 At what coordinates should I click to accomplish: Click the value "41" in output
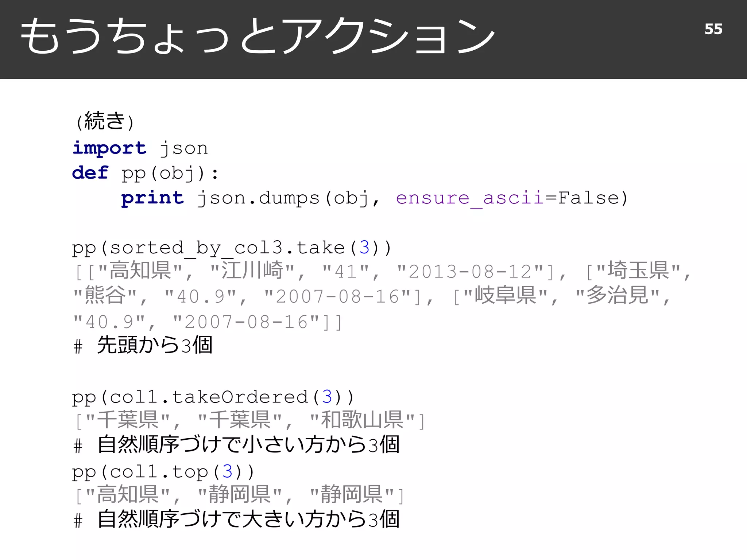346,272
